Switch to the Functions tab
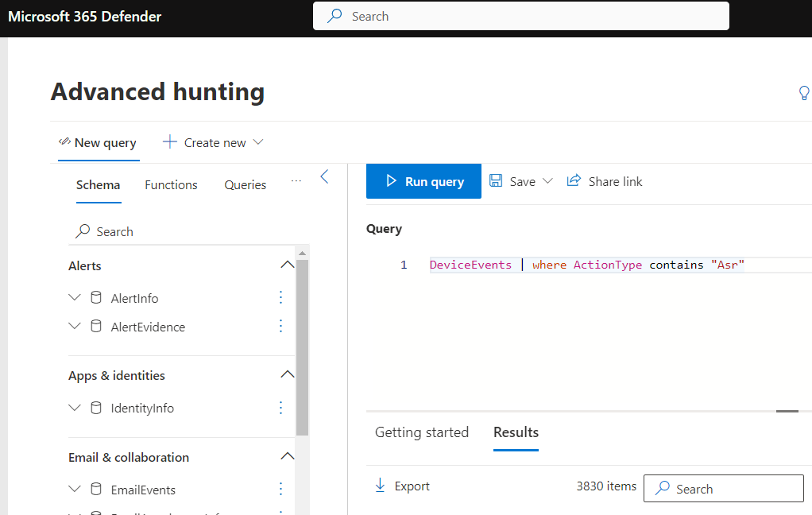 [x=171, y=185]
